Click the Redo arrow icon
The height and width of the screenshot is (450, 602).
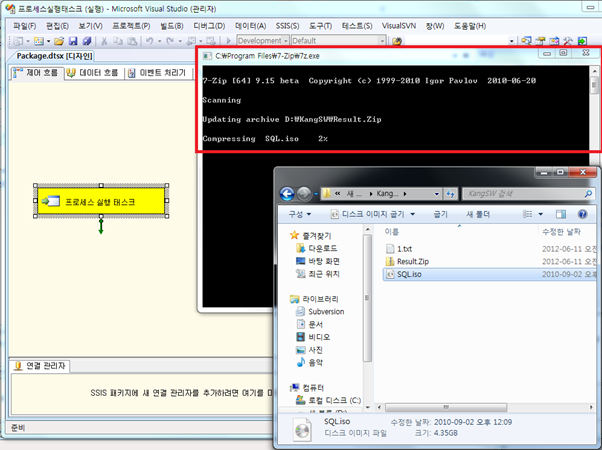(x=170, y=41)
